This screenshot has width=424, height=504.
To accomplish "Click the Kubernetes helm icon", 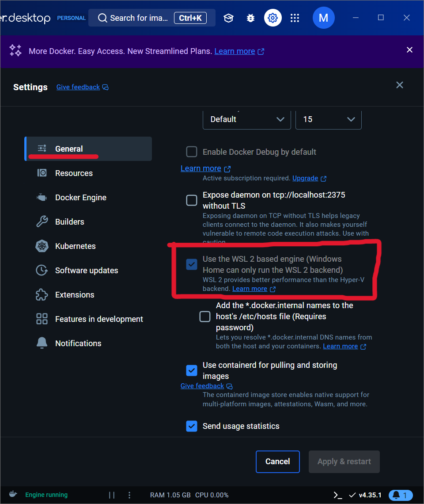I will tap(42, 246).
